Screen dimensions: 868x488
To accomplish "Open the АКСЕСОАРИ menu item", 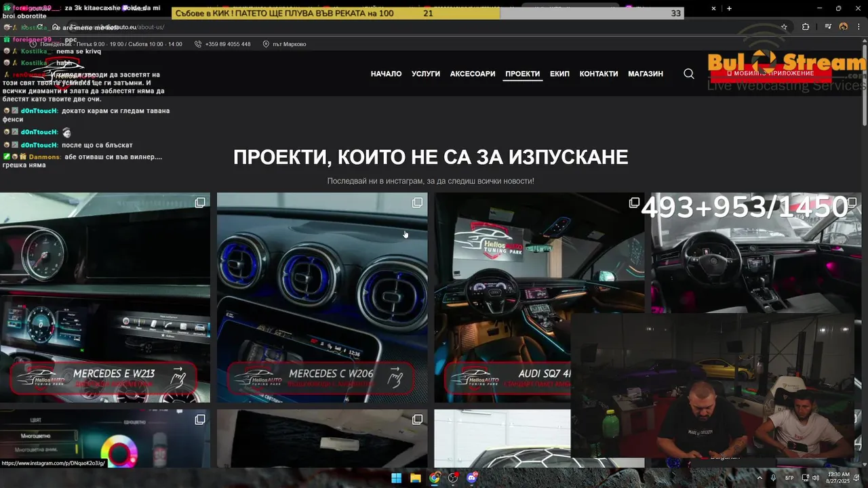I will [x=473, y=74].
